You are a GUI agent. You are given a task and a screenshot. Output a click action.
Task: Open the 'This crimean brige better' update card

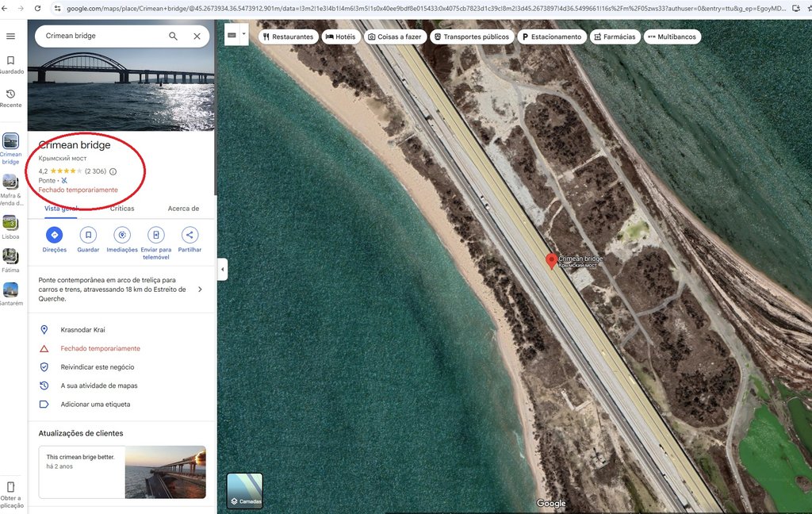[122, 472]
